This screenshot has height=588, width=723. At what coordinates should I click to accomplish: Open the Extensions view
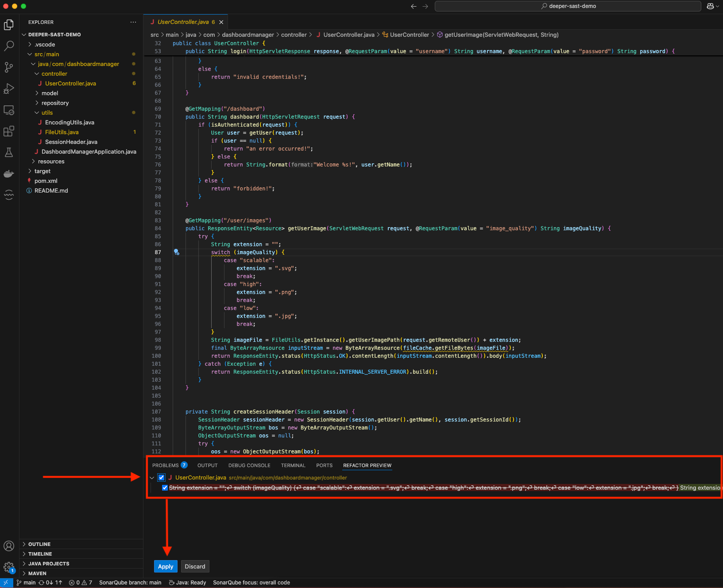9,131
